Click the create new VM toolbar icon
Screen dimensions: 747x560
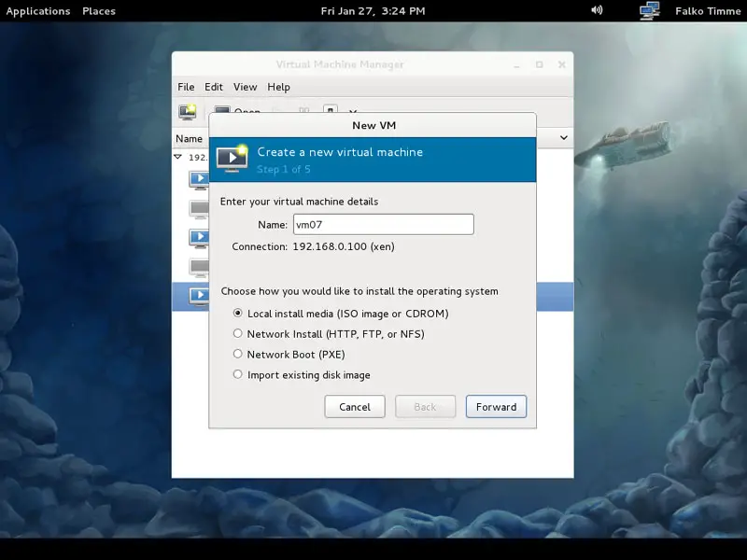pyautogui.click(x=188, y=111)
